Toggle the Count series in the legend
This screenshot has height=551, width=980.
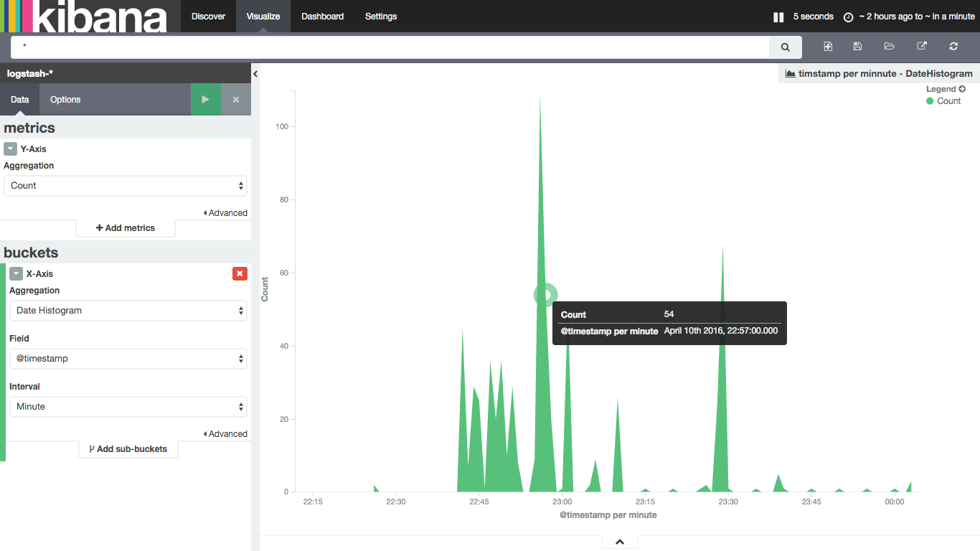point(943,100)
